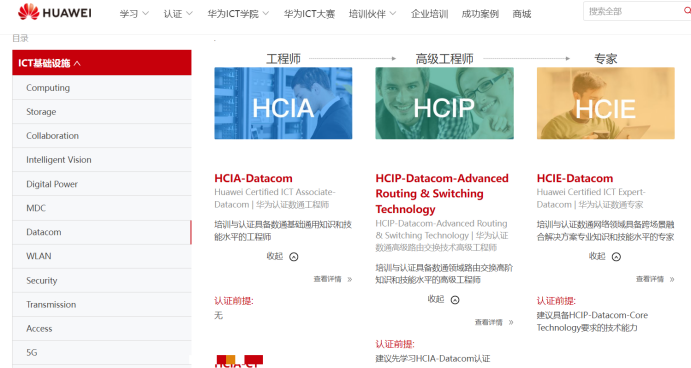Select Security in sidebar
This screenshot has height=368, width=691.
click(x=102, y=280)
